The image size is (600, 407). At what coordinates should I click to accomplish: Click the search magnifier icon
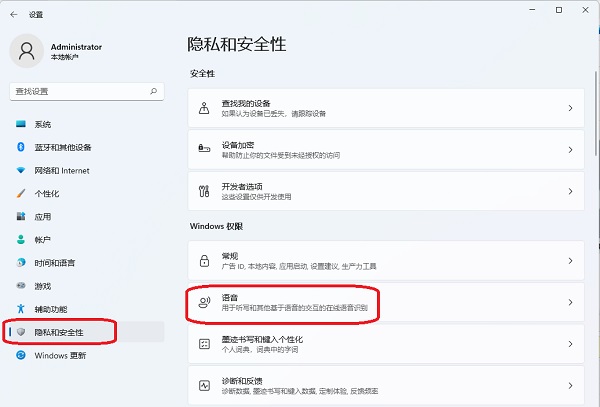point(153,90)
